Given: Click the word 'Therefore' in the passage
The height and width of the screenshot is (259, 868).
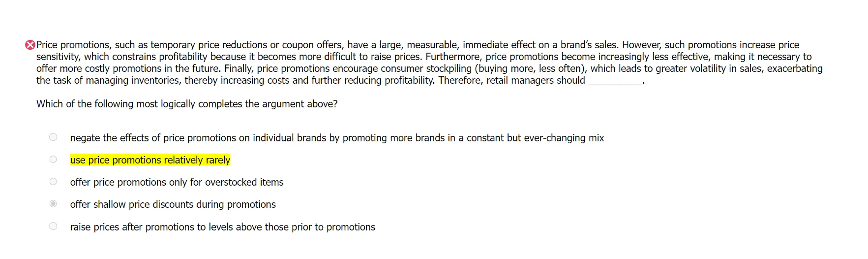Looking at the screenshot, I should pyautogui.click(x=460, y=80).
